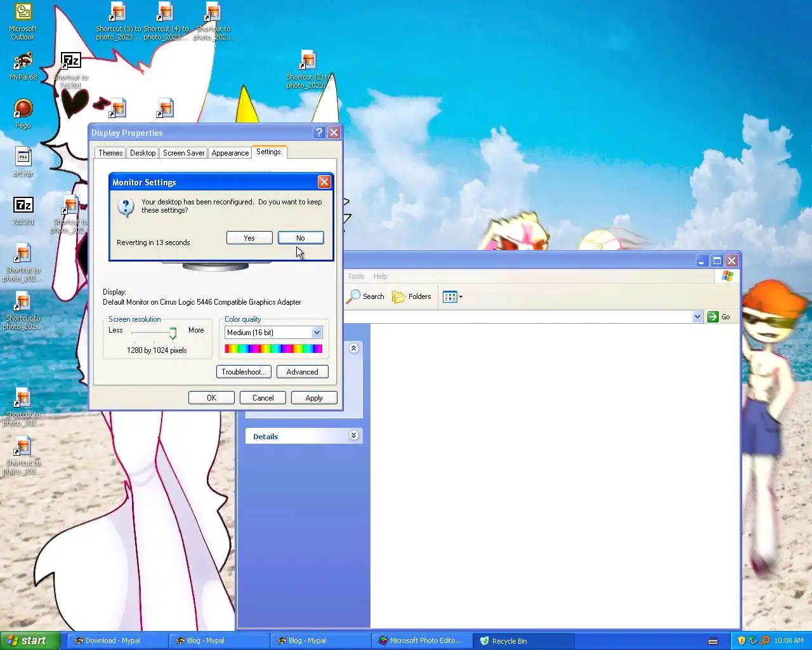Click No to revert display settings
This screenshot has height=650, width=812.
click(301, 238)
